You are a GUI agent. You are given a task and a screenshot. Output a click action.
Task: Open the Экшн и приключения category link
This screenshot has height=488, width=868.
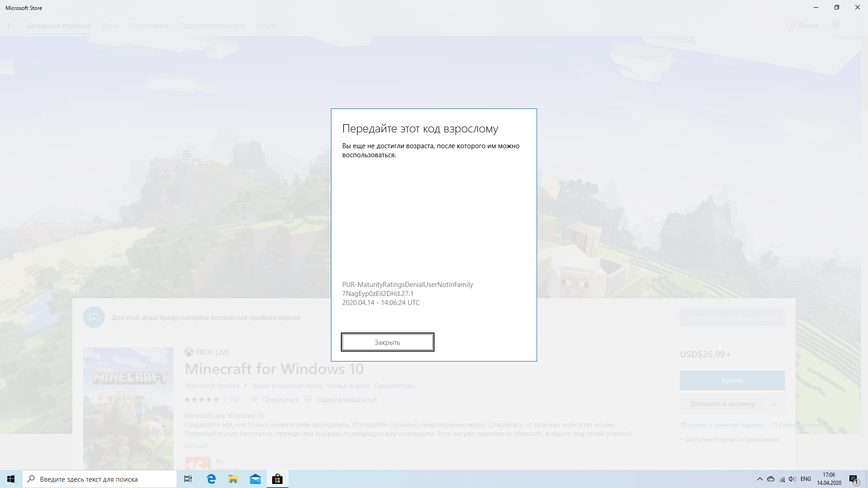[287, 386]
